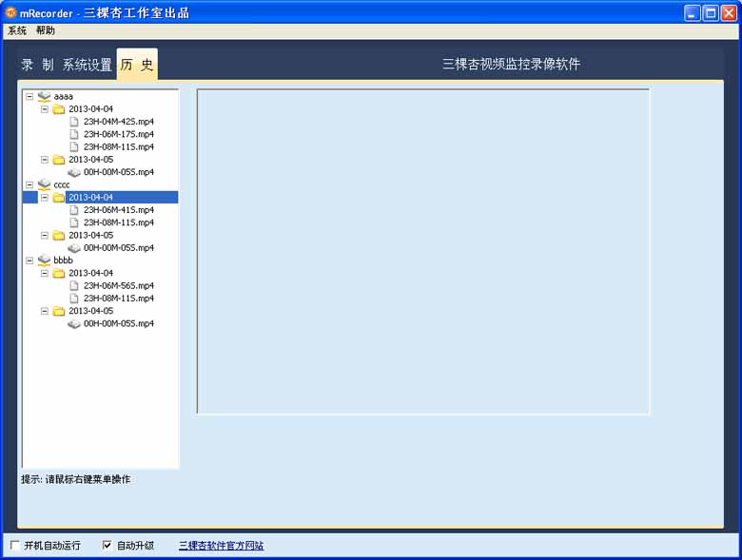This screenshot has width=742, height=560.
Task: Open the 三棵杏软件官方网站 link
Action: 221,546
